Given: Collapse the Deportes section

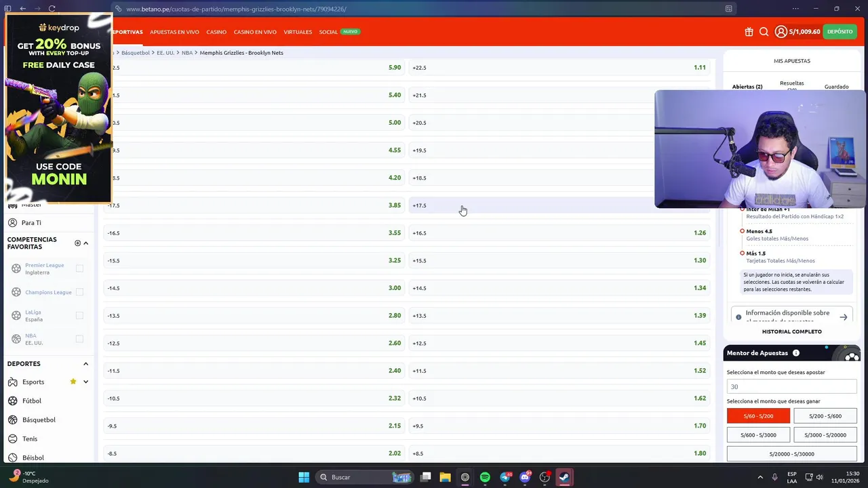Looking at the screenshot, I should (x=85, y=364).
